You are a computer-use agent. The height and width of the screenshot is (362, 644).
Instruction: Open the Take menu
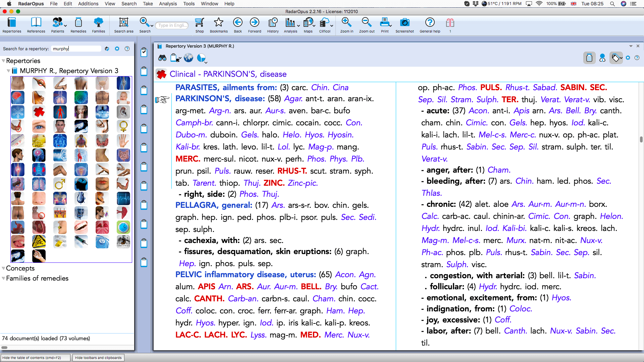[148, 4]
